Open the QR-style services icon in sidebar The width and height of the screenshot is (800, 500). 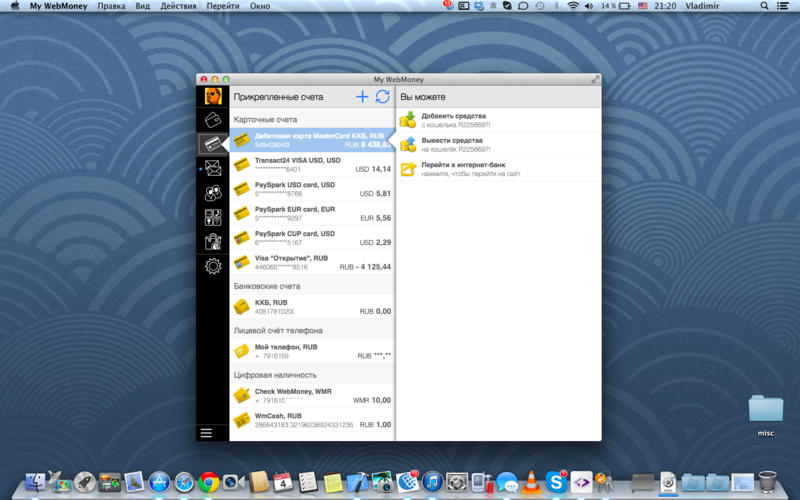click(x=213, y=217)
